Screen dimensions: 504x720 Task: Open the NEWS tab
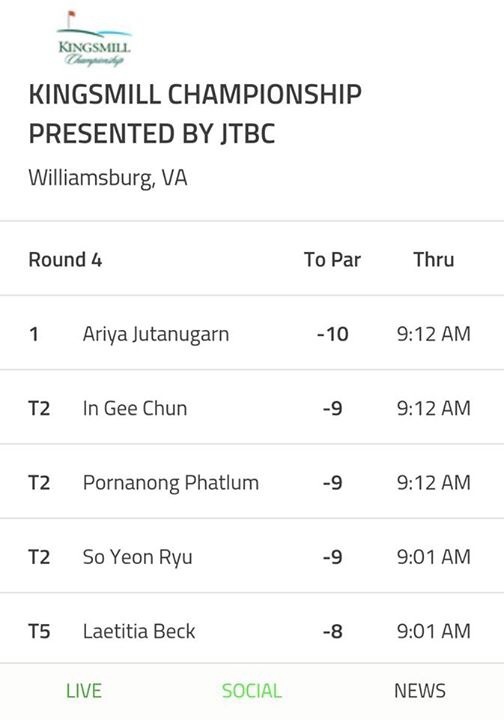click(420, 691)
